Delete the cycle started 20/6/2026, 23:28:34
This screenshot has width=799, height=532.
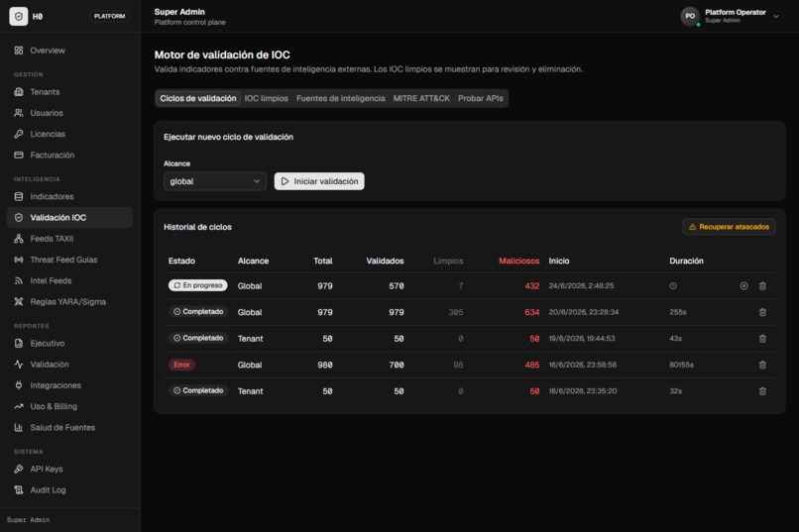[762, 312]
